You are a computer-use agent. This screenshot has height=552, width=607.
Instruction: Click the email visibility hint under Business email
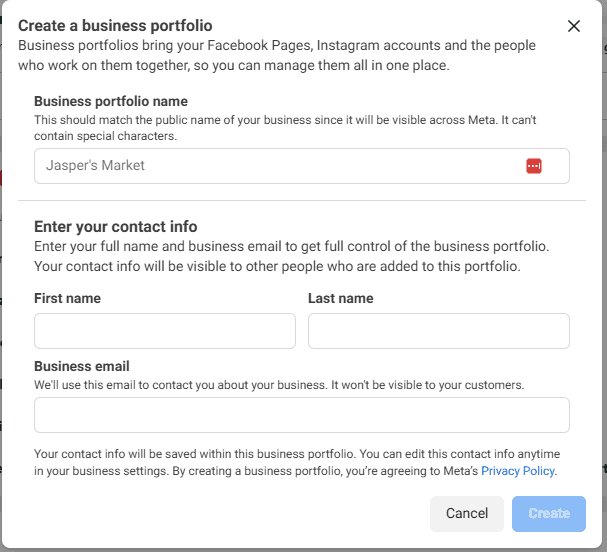coord(278,384)
